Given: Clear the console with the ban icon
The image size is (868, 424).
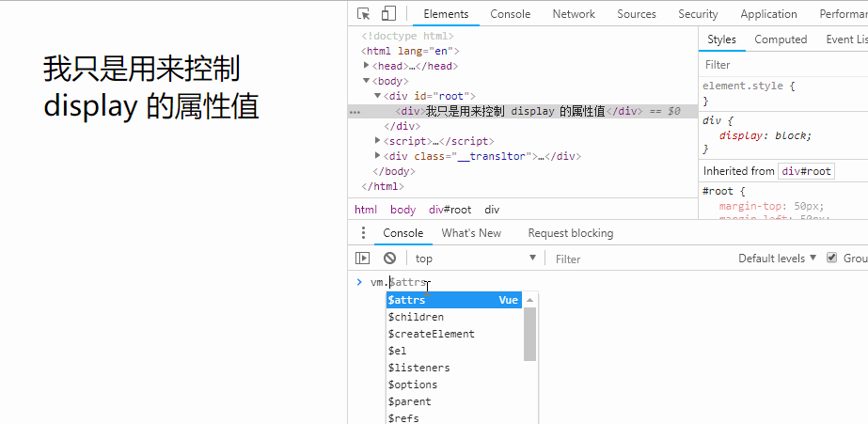Looking at the screenshot, I should [389, 258].
